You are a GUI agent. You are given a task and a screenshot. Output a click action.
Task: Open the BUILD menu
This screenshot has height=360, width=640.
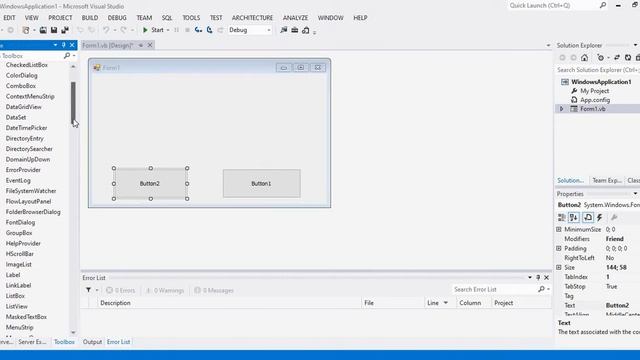tap(90, 18)
